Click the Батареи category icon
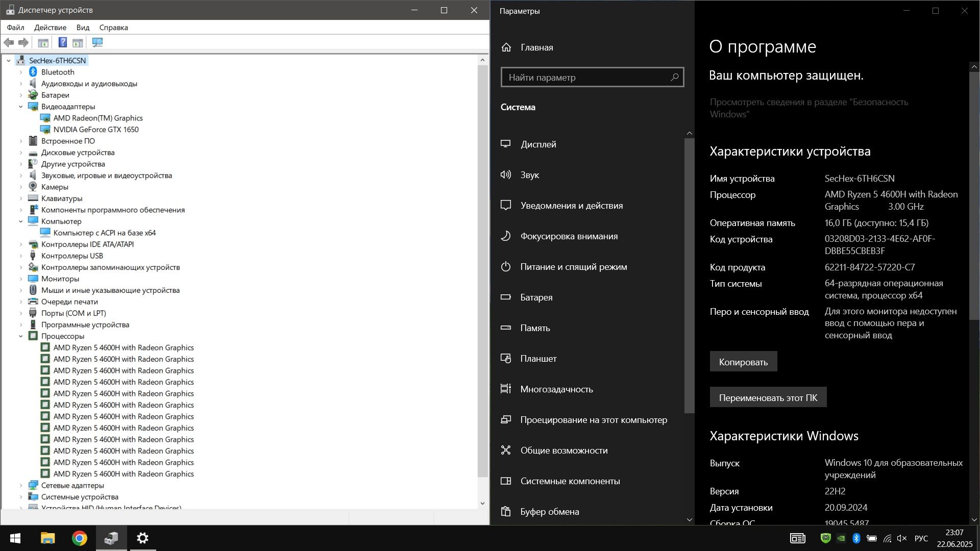The height and width of the screenshot is (551, 980). tap(33, 95)
